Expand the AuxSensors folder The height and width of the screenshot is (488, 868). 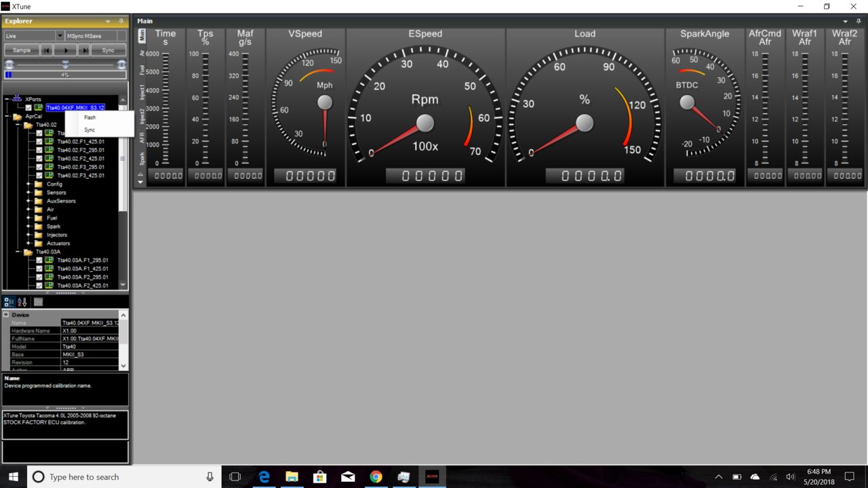(x=29, y=201)
